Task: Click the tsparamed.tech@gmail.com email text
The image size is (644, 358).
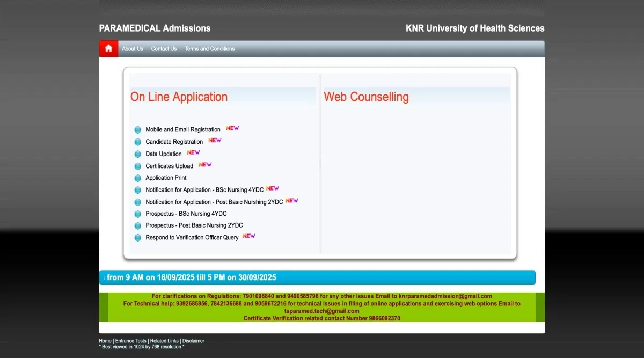Action: pyautogui.click(x=322, y=311)
